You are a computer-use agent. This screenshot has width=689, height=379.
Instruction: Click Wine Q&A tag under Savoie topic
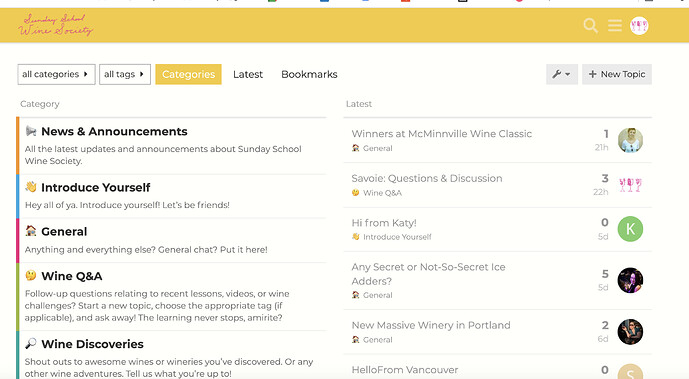click(x=377, y=192)
